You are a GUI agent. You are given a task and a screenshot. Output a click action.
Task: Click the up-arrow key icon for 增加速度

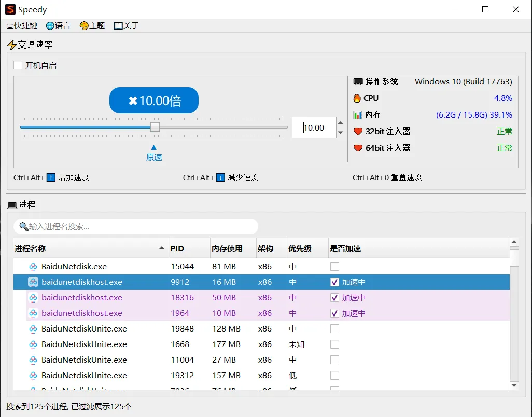click(x=51, y=177)
